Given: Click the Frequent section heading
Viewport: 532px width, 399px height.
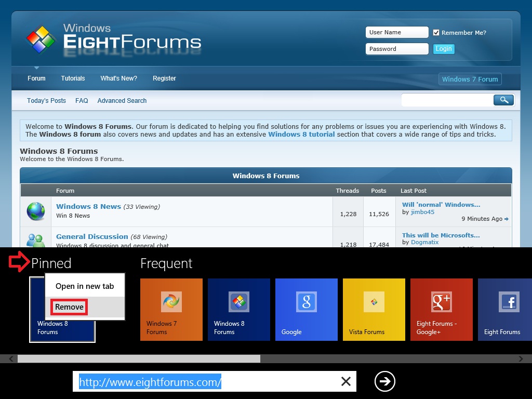Looking at the screenshot, I should (166, 263).
